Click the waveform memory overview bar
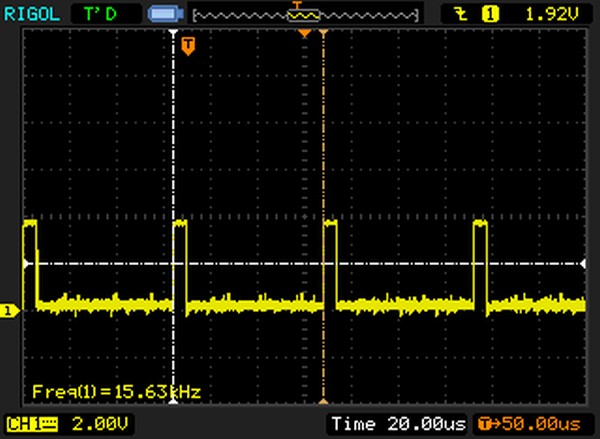 coord(305,15)
